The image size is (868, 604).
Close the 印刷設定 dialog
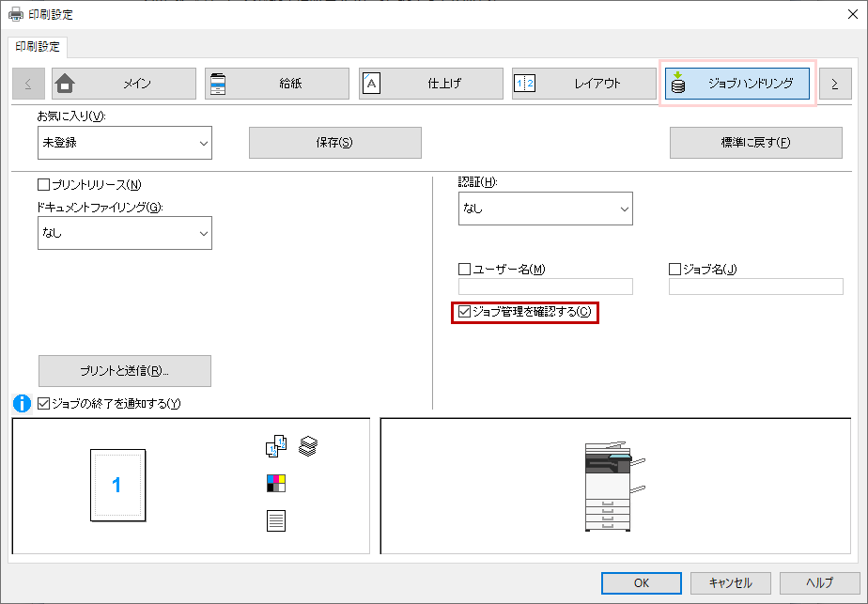[x=853, y=14]
